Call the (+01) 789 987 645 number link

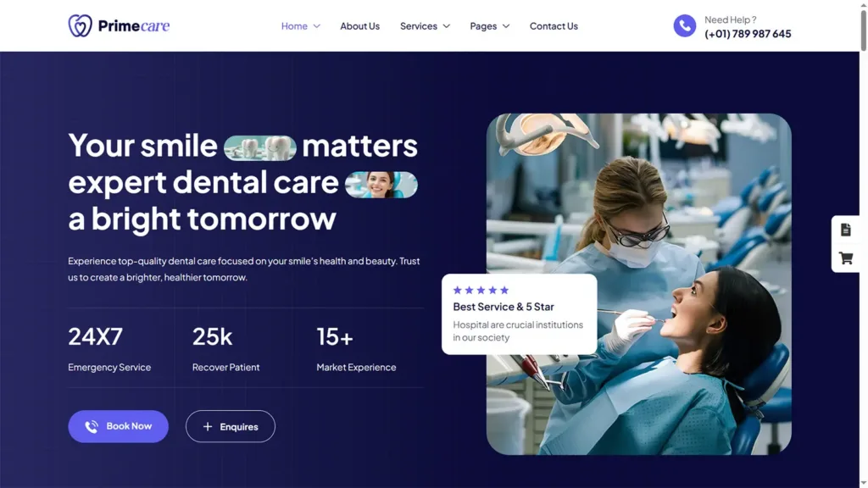pyautogui.click(x=748, y=34)
